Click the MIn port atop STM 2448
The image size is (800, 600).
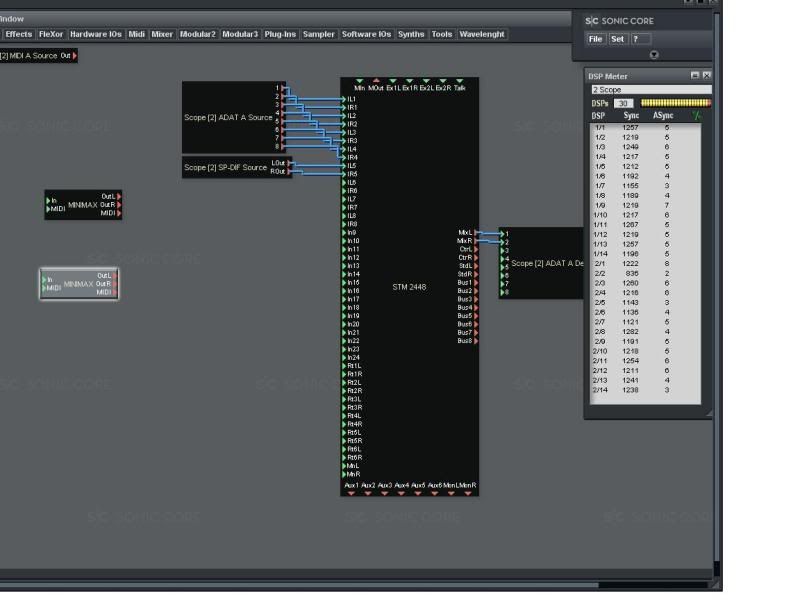(x=359, y=81)
